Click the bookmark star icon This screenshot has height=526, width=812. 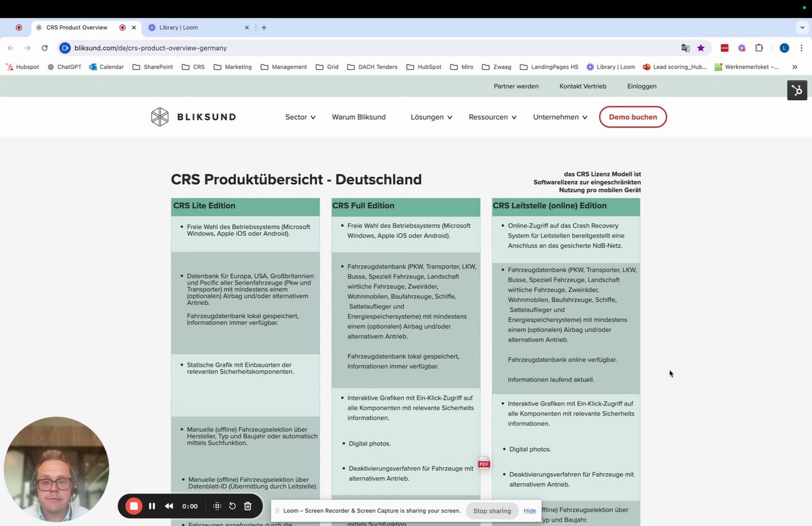click(701, 48)
